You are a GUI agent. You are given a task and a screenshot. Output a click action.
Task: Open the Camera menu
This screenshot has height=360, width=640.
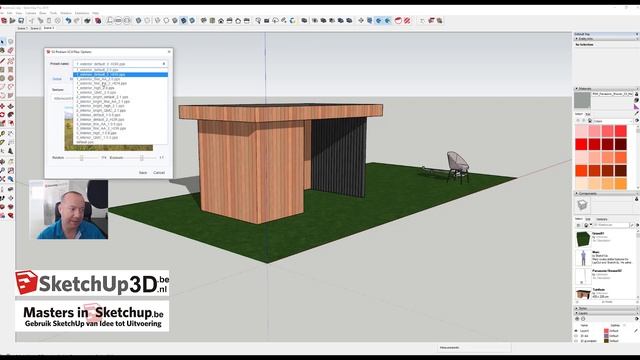click(x=31, y=13)
